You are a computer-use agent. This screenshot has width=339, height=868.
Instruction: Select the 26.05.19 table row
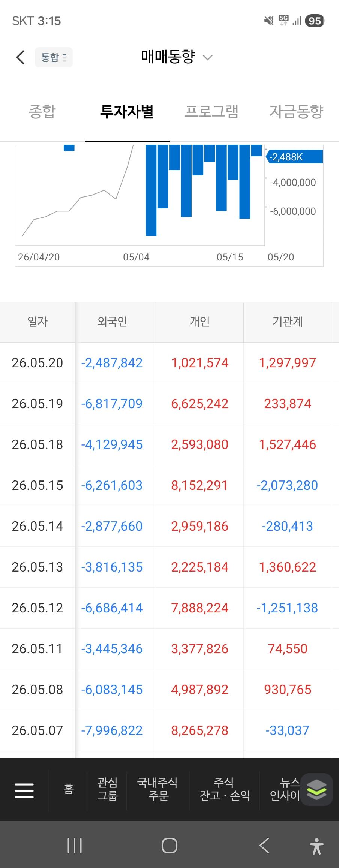(169, 404)
